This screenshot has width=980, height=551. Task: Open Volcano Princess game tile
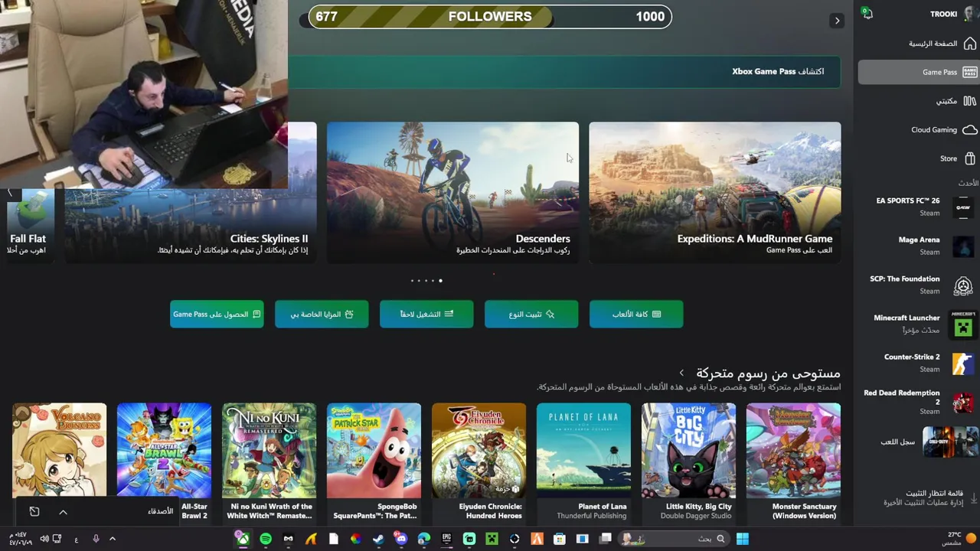click(x=59, y=450)
